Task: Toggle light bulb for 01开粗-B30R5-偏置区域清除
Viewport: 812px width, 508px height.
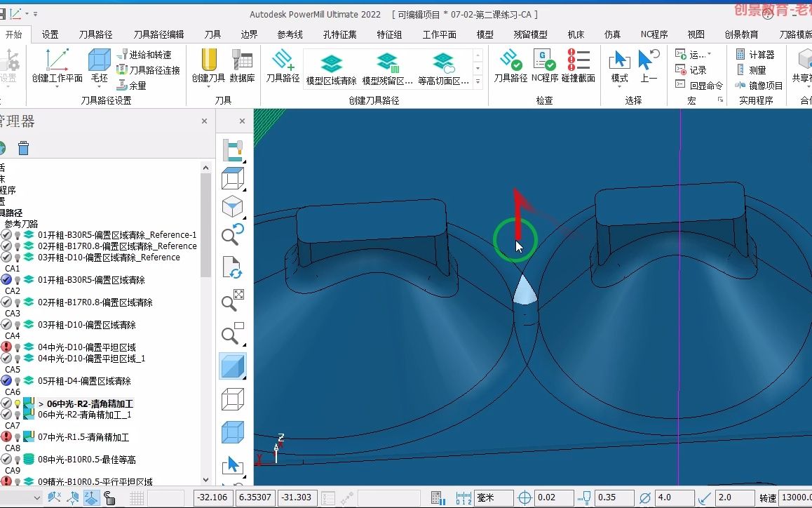Action: (x=18, y=280)
